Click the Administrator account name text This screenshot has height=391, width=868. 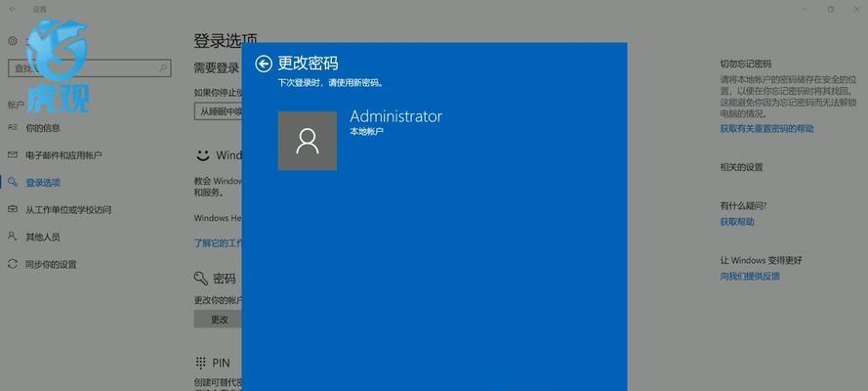coord(395,116)
